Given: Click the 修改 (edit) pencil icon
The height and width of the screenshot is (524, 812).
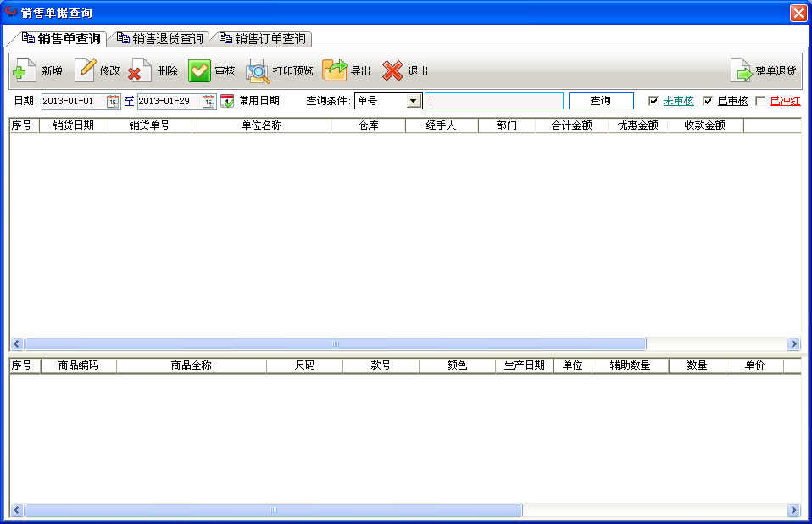Looking at the screenshot, I should 86,70.
